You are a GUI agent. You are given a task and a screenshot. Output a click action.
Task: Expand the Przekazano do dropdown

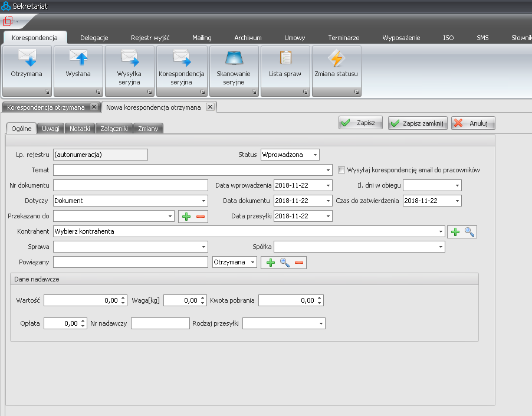point(170,216)
